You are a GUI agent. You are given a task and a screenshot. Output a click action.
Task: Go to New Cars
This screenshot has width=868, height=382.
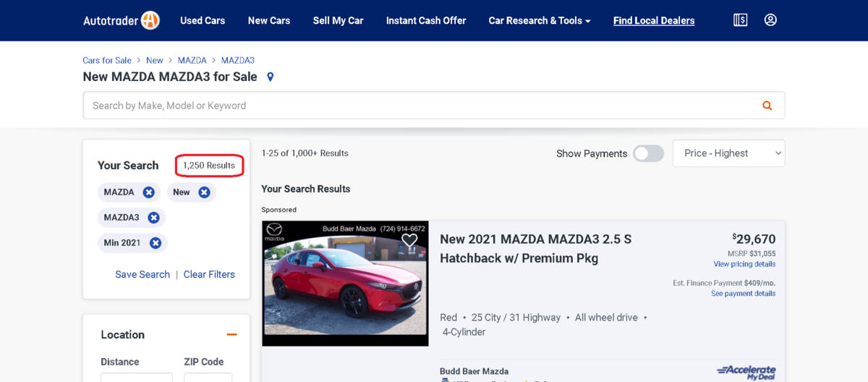coord(269,20)
